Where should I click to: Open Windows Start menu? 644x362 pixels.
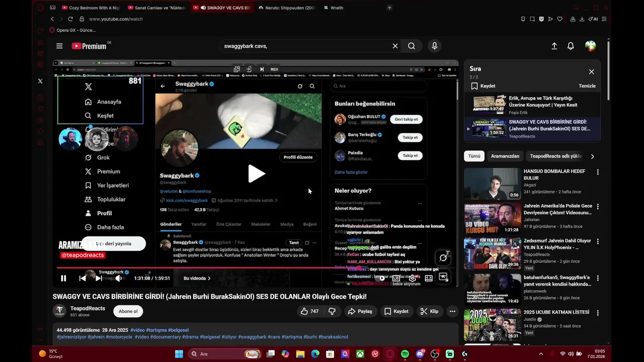click(x=179, y=354)
